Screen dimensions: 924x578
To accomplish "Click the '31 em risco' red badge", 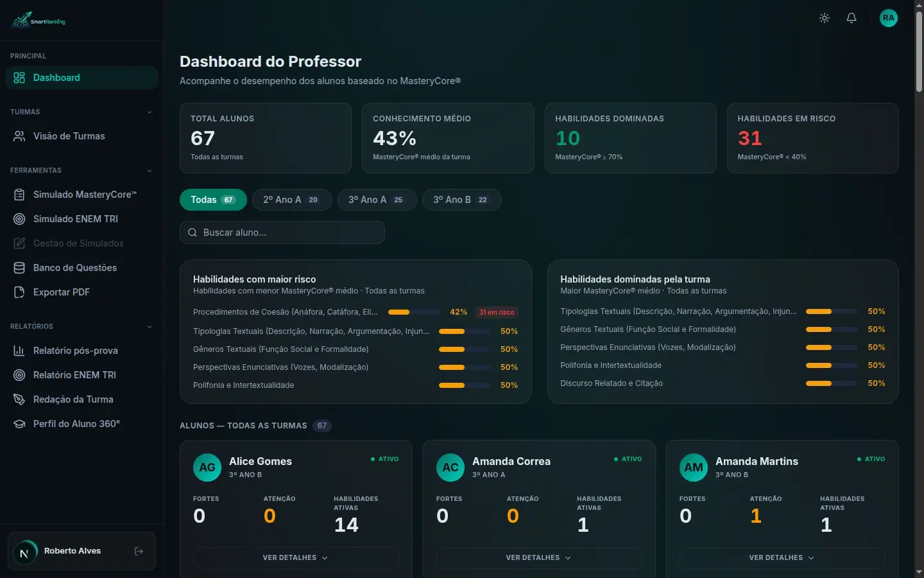I will point(497,312).
